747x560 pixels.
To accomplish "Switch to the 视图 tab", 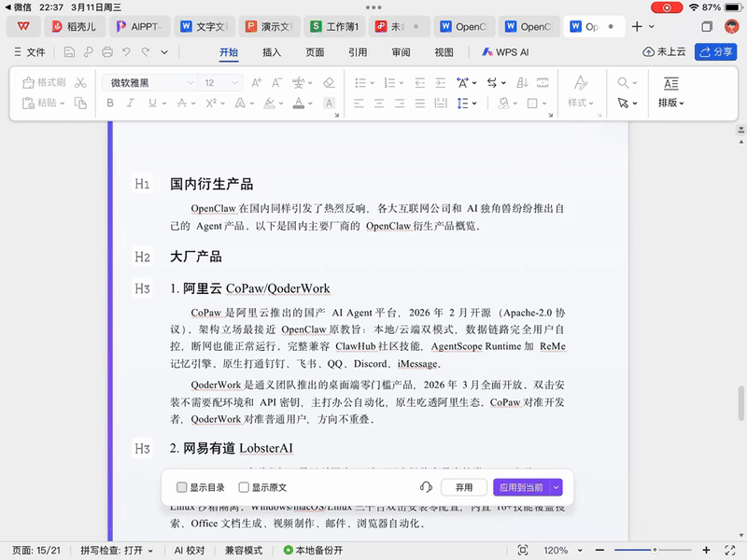I will tap(444, 52).
